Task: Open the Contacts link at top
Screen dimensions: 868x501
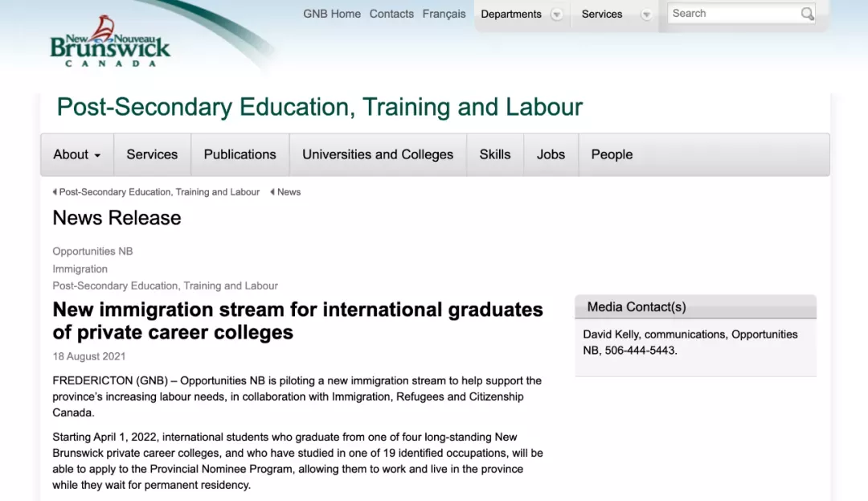Action: click(x=391, y=14)
